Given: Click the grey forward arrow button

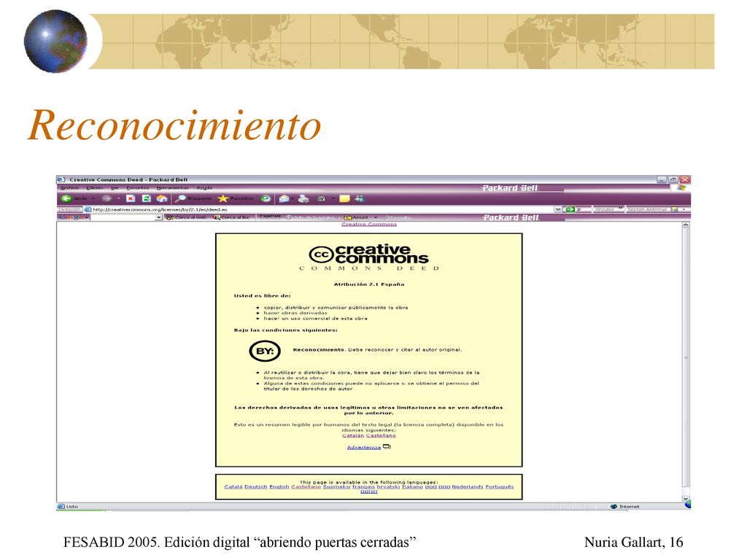Looking at the screenshot, I should 107,198.
